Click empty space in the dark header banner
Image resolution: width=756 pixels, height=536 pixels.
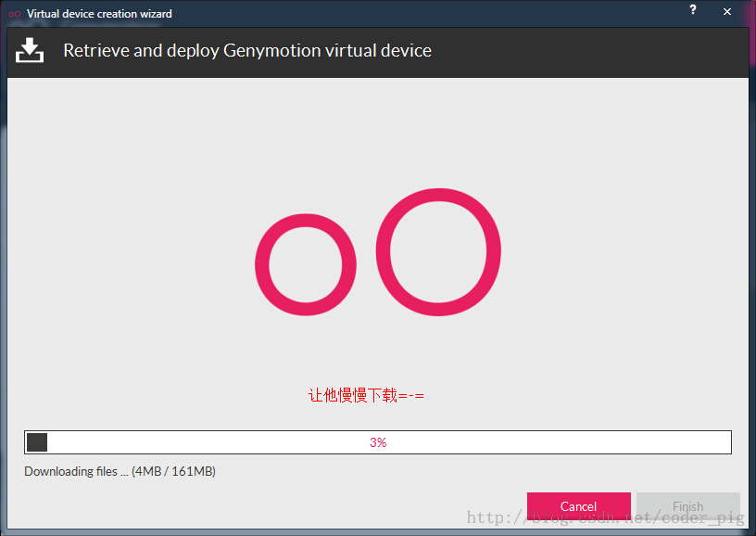click(x=593, y=51)
